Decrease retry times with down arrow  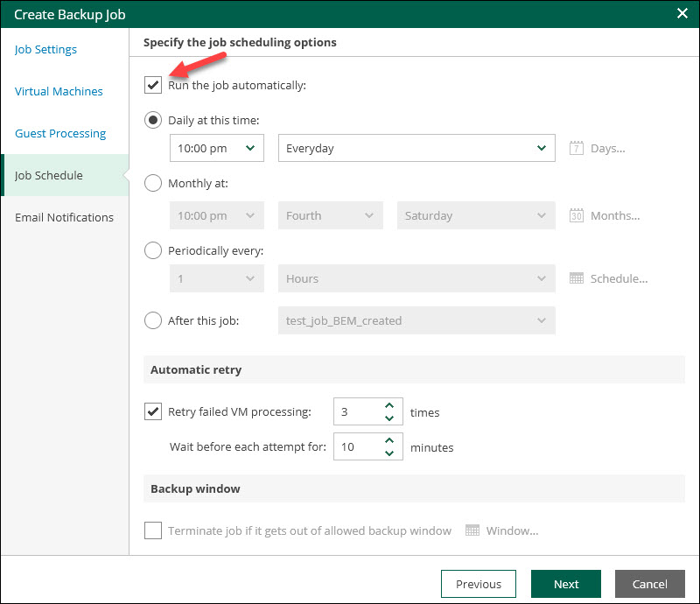[389, 418]
